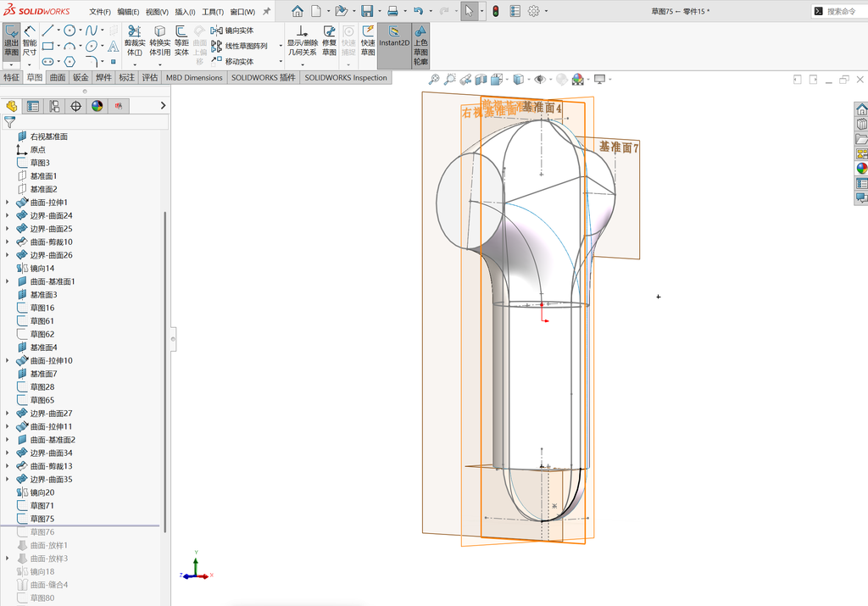Click Rapid Sketch (快速草图) tool

click(x=368, y=41)
